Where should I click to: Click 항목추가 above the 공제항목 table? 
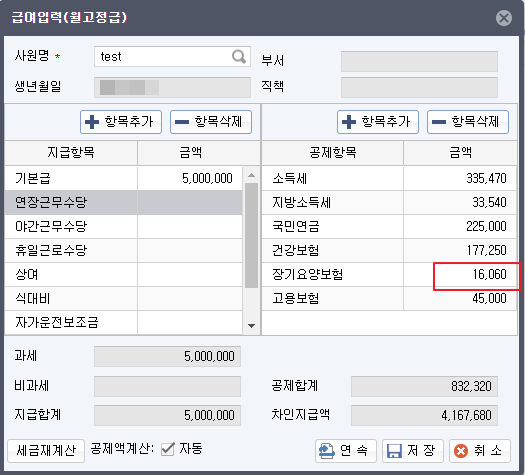click(378, 122)
